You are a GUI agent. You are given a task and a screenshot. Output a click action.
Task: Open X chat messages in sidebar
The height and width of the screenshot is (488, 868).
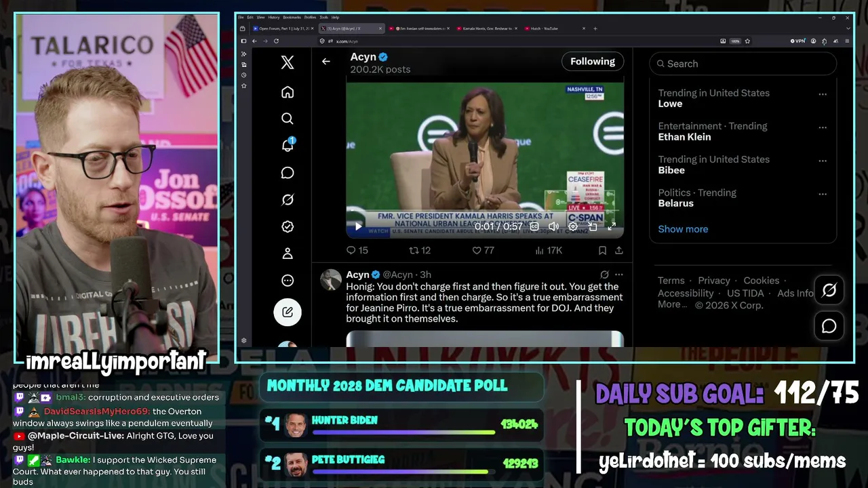coord(288,173)
